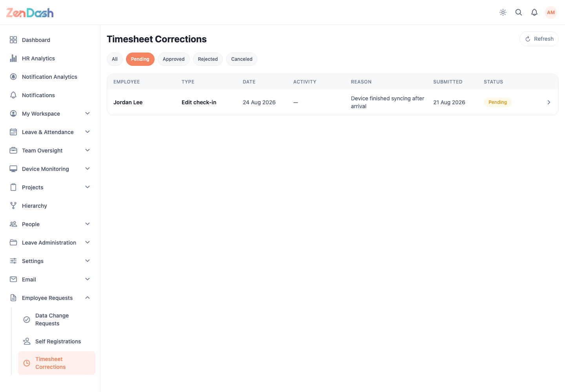Open search with the magnifier icon
Image resolution: width=565 pixels, height=392 pixels.
[x=519, y=13]
